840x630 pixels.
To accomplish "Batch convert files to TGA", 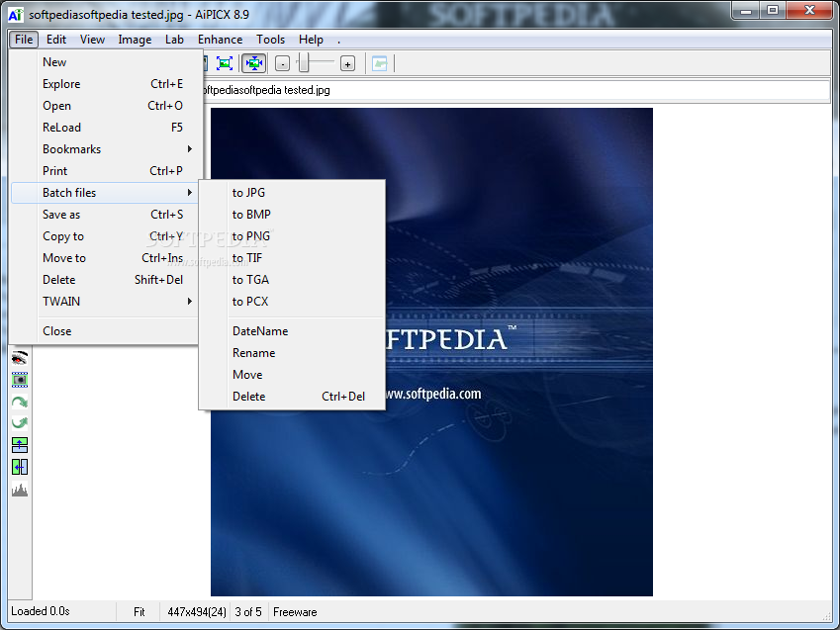I will click(292, 280).
